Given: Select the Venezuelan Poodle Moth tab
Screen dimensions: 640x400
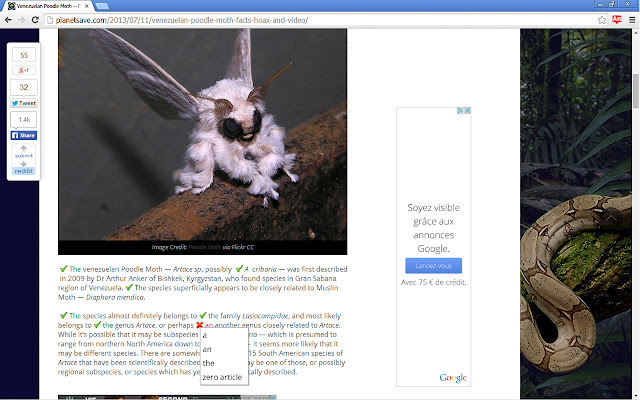Looking at the screenshot, I should [48, 6].
